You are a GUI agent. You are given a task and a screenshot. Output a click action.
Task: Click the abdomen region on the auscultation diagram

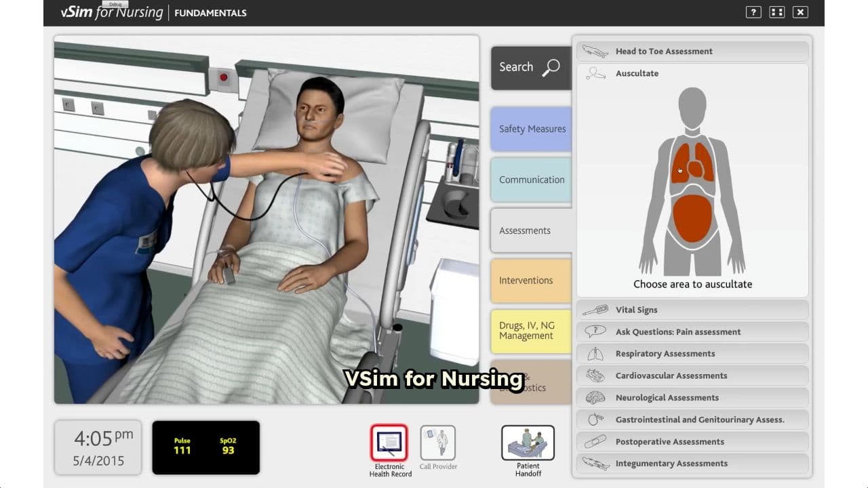692,217
